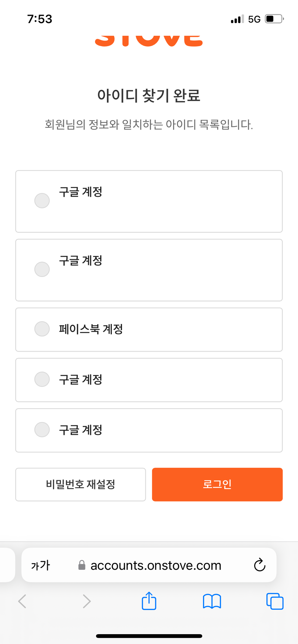This screenshot has width=298, height=644.
Task: Tap the 비밀번호 재설정 button
Action: click(x=81, y=485)
